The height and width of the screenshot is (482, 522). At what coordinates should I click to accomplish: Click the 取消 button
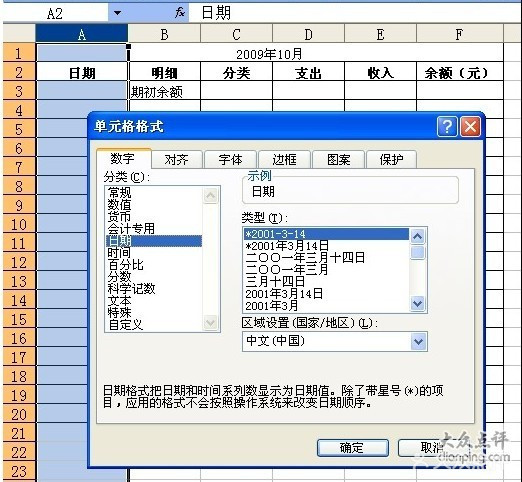click(433, 448)
